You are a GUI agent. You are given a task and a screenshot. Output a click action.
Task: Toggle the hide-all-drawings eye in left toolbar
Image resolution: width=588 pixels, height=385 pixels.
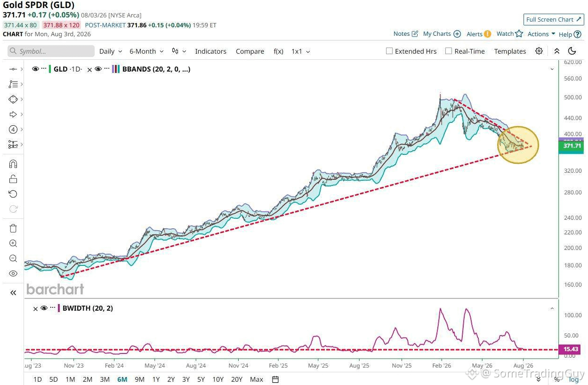pyautogui.click(x=13, y=273)
